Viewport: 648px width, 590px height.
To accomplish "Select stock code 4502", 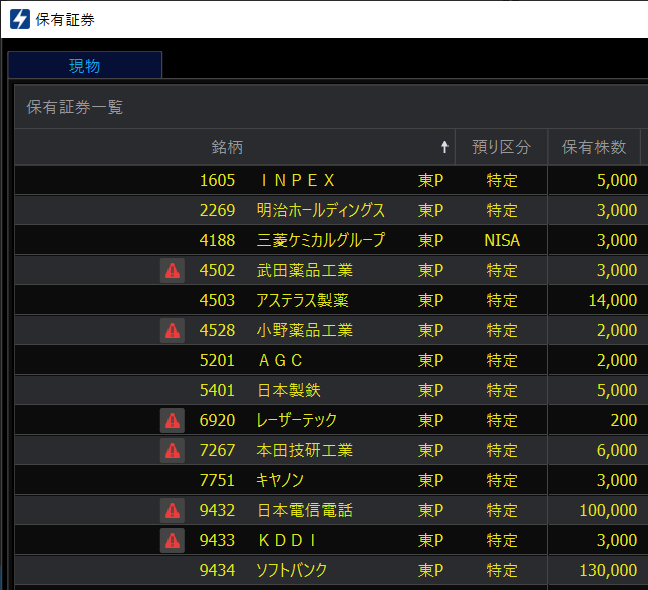I will coord(217,271).
